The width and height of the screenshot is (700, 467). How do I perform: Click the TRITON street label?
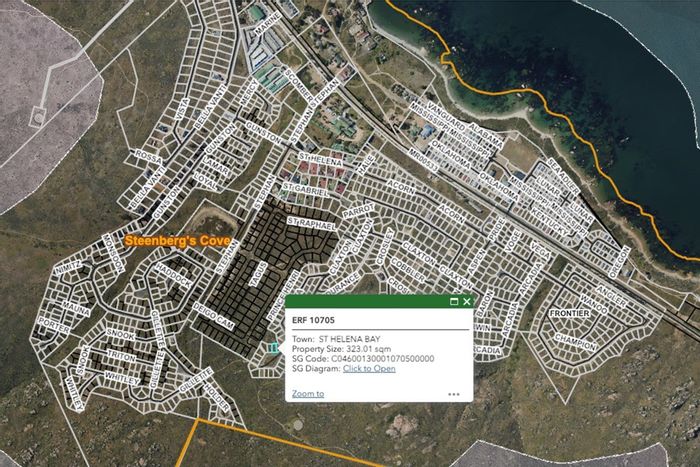[121, 356]
